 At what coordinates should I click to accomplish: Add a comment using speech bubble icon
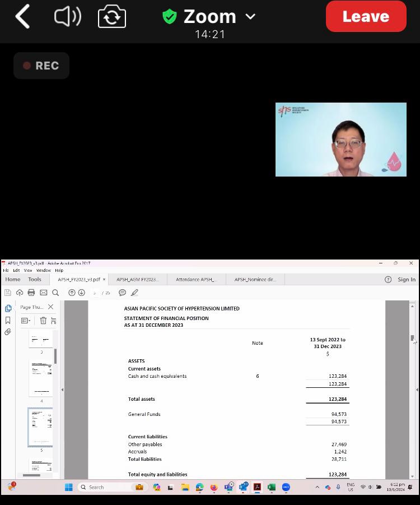(122, 293)
